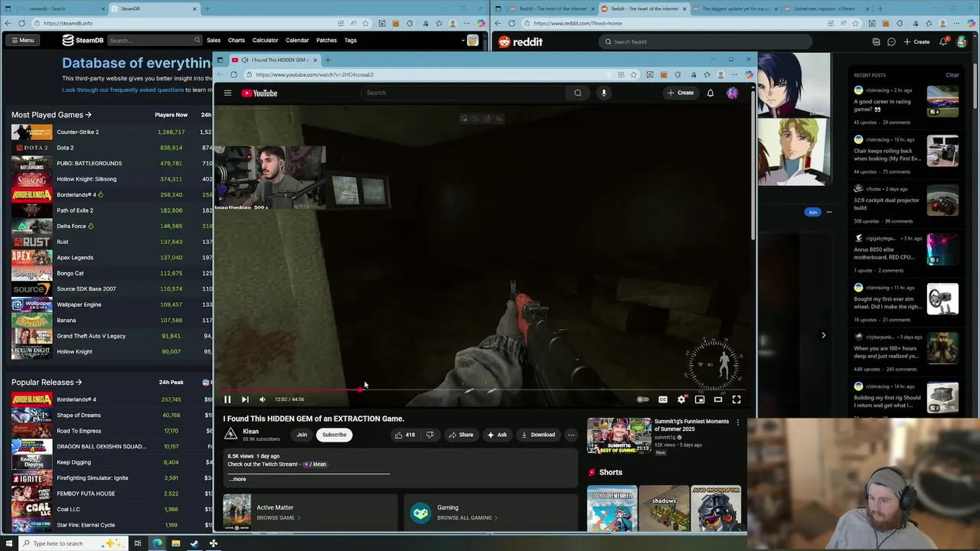Focus the SteamDB search box
980x551 pixels.
click(x=155, y=40)
